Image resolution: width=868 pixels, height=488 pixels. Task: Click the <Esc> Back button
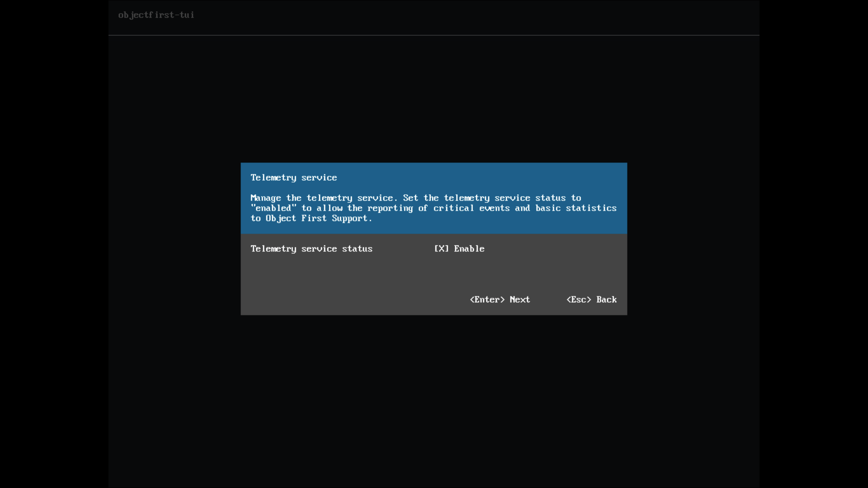point(592,300)
